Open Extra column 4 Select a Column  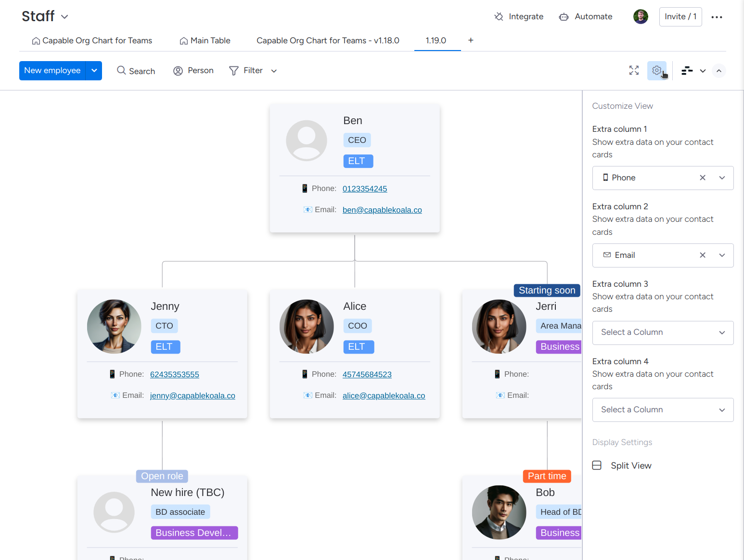663,410
